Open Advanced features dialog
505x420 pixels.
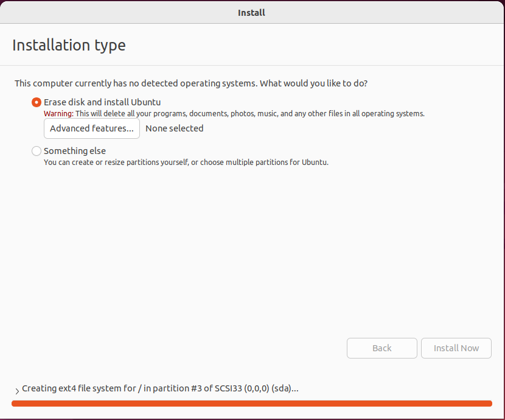tap(92, 128)
